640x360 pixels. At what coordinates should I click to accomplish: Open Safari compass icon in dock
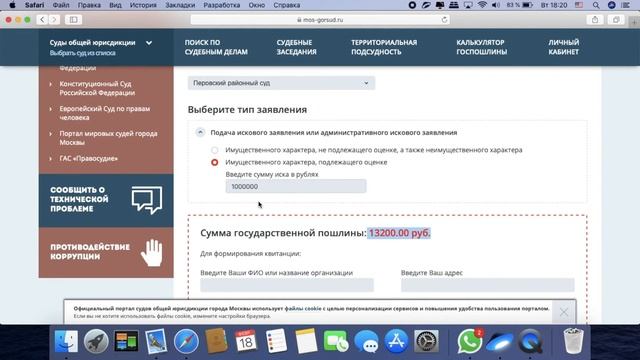[x=186, y=341]
